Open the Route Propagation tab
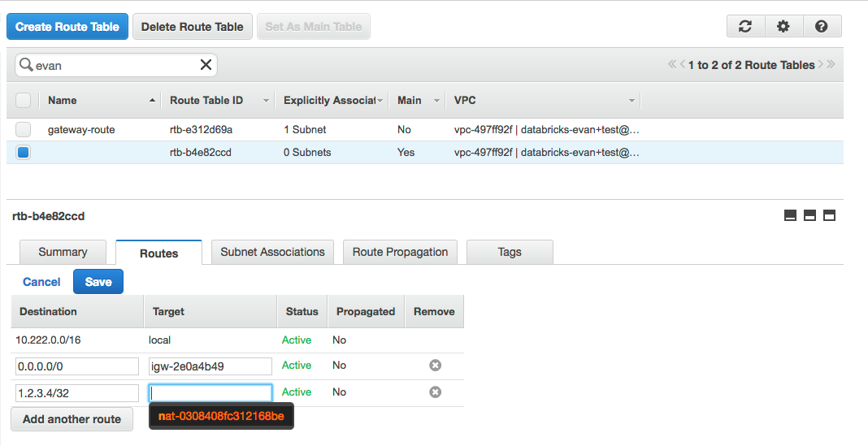 point(400,252)
